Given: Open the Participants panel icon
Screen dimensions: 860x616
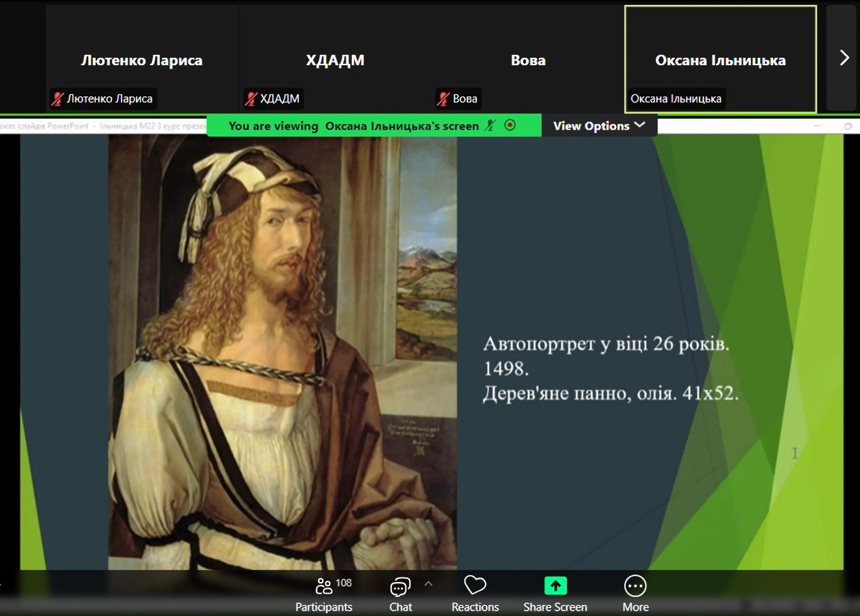Looking at the screenshot, I should pyautogui.click(x=324, y=586).
